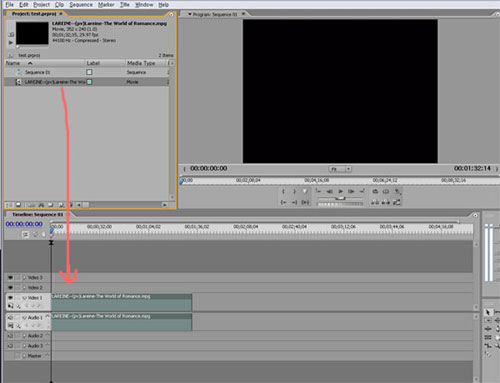
Task: Play the sequence in Program monitor
Action: (340, 191)
